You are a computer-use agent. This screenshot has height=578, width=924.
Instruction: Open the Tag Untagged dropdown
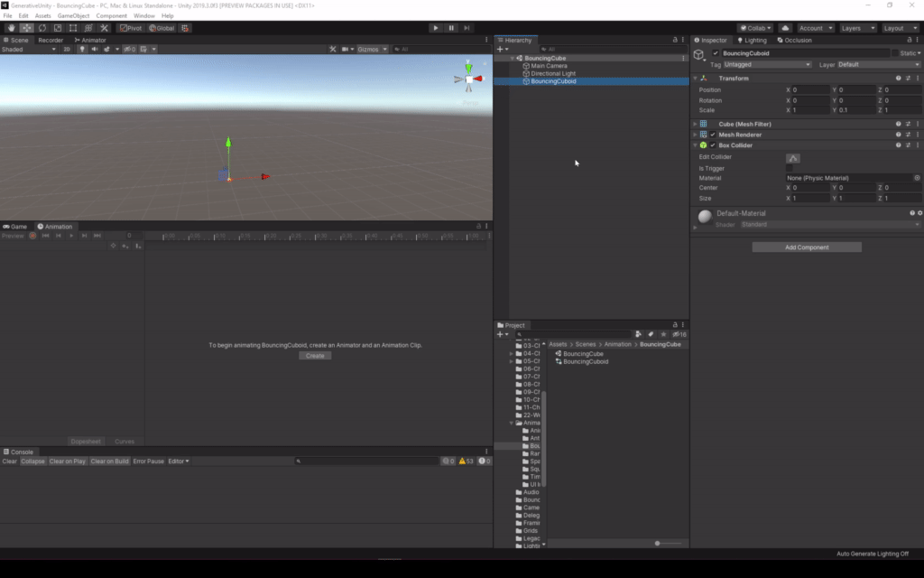point(767,64)
